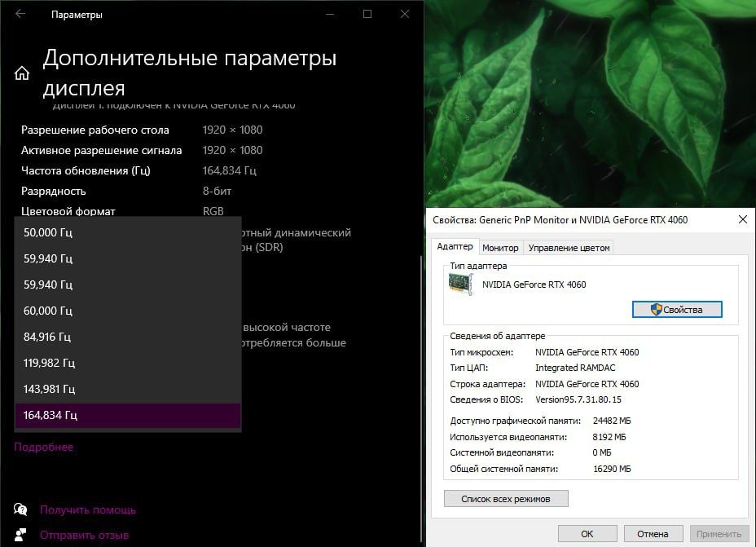The width and height of the screenshot is (756, 547).
Task: Click Список всех режимов button
Action: click(506, 499)
